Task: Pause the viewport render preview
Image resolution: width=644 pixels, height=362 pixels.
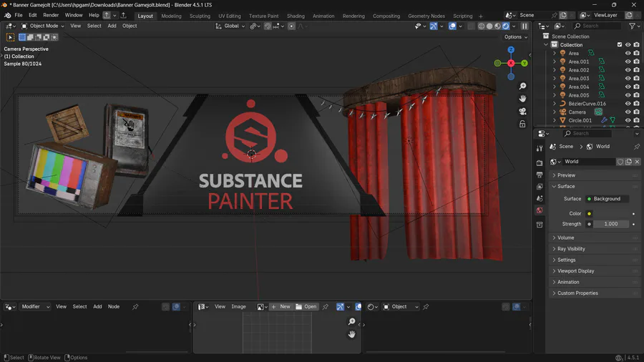Action: 525,26
